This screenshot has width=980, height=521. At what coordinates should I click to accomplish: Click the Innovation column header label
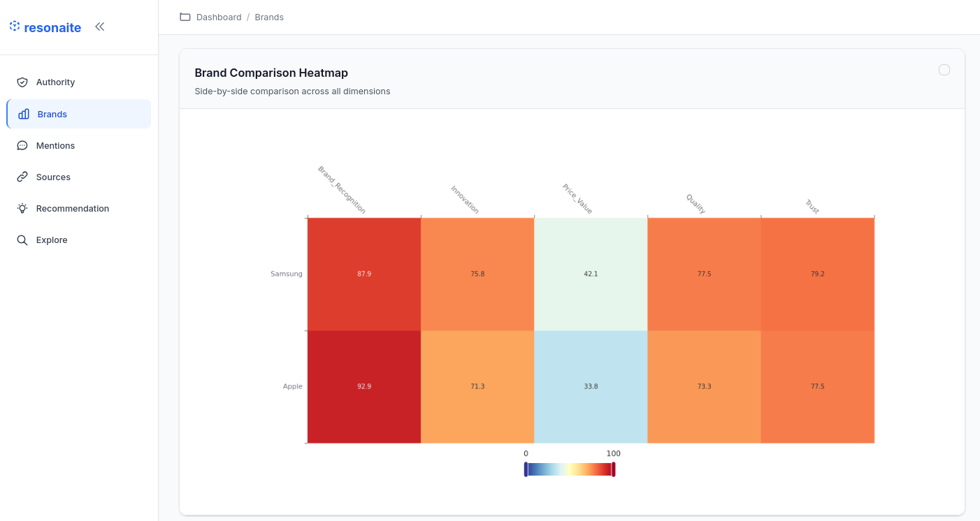(463, 198)
